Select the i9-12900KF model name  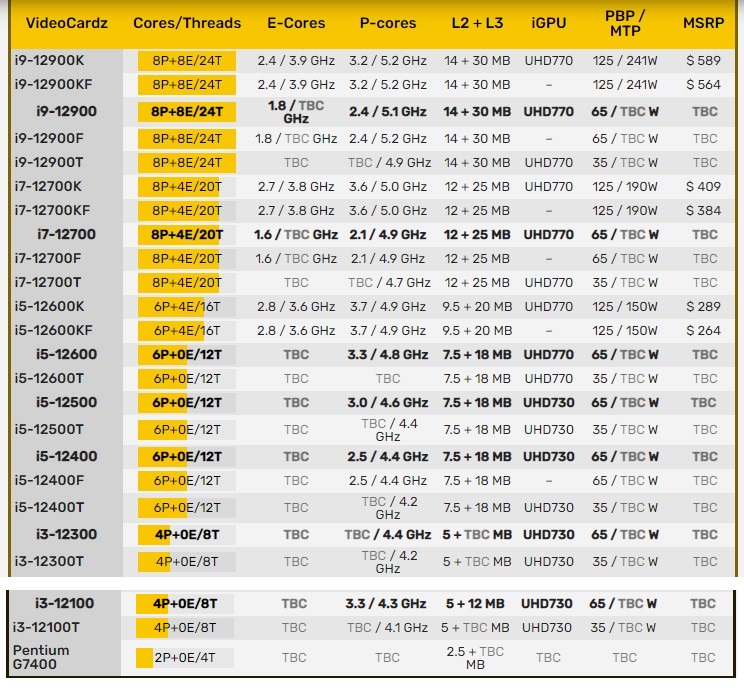tap(53, 84)
